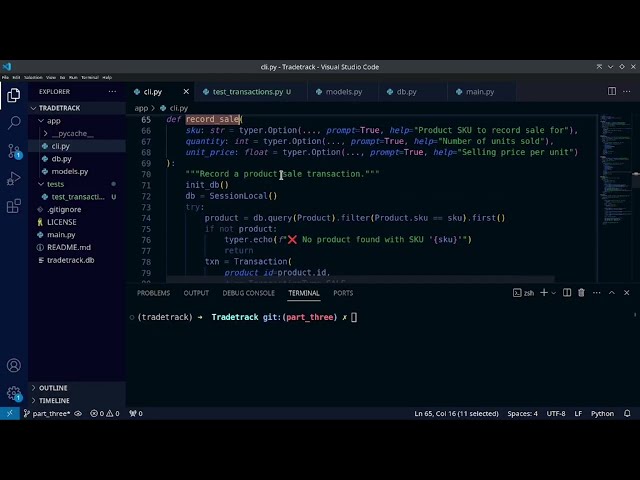
Task: Open Source Control view with badge
Action: pos(14,151)
